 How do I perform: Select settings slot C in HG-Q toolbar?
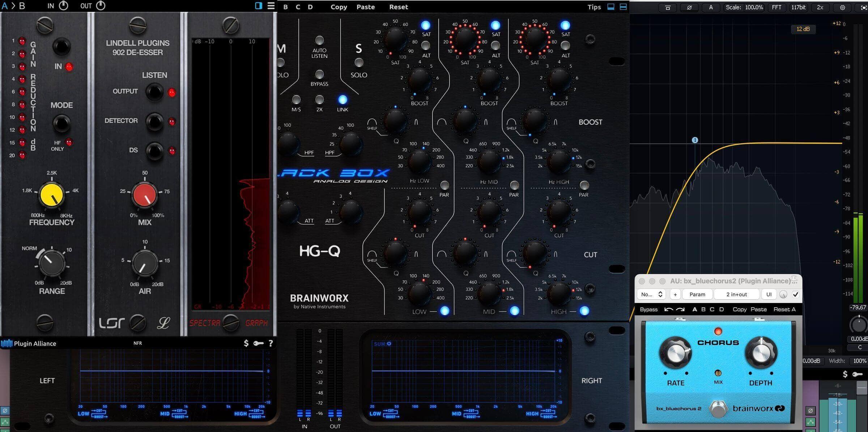click(x=298, y=7)
